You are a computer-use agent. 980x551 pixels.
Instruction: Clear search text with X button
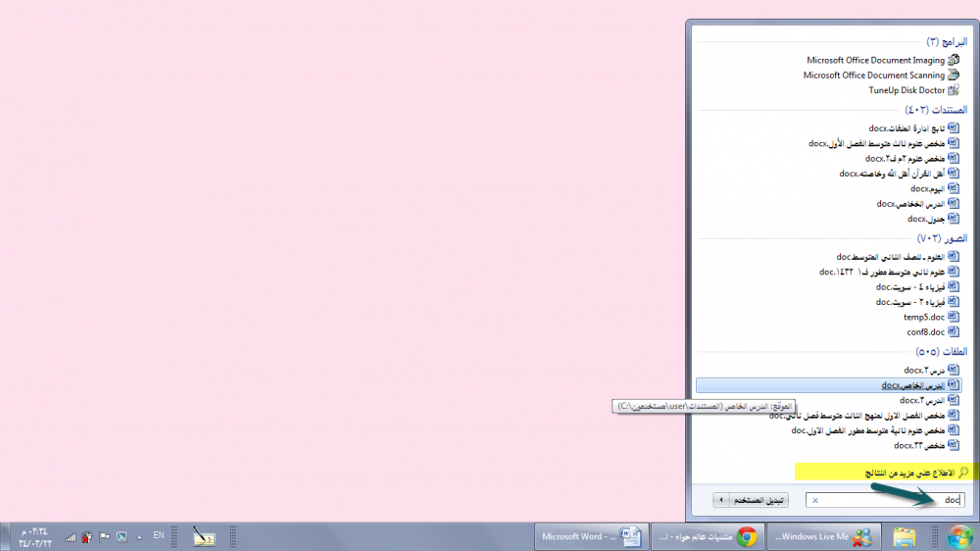[815, 500]
